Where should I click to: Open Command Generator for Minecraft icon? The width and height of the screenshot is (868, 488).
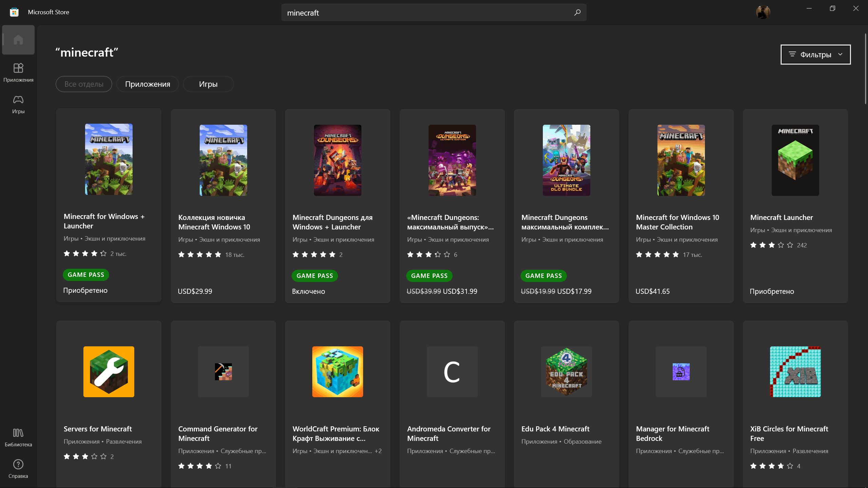[x=223, y=372]
